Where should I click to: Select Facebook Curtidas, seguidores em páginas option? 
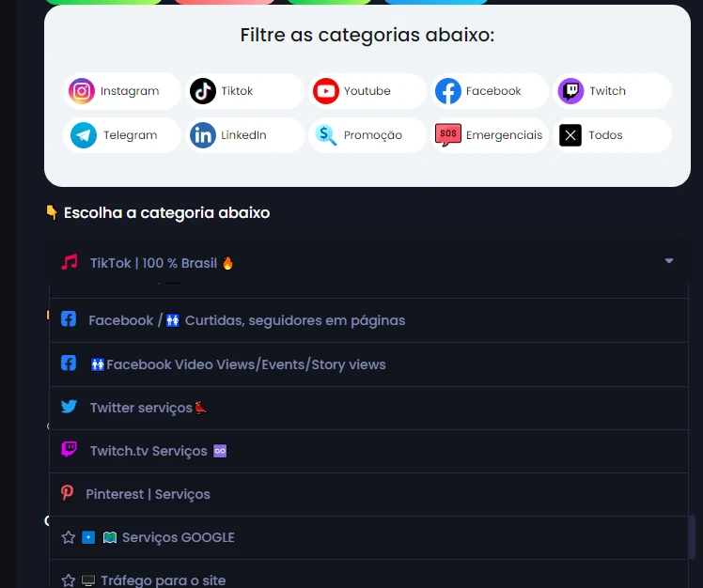click(368, 320)
